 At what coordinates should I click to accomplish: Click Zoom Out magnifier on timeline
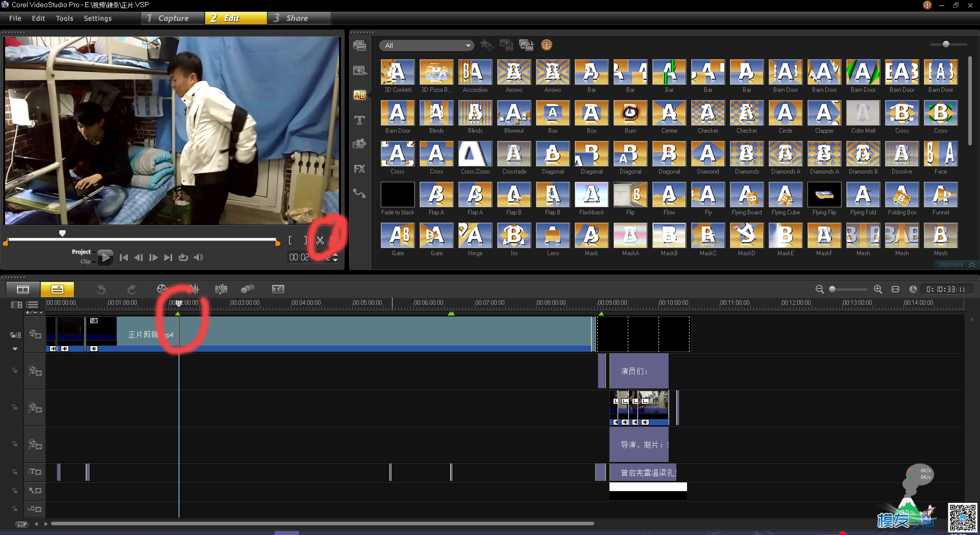point(820,289)
